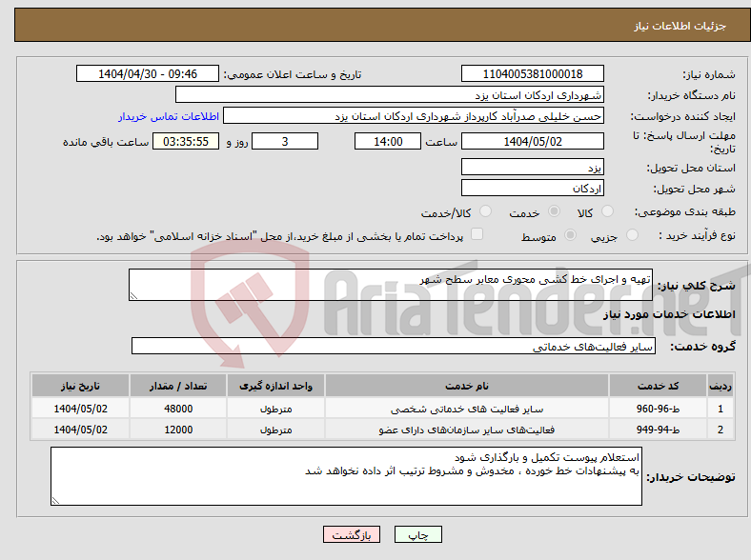Click the تاریخ نیاز column header
Viewport: 751px width, 560px height.
click(80, 386)
